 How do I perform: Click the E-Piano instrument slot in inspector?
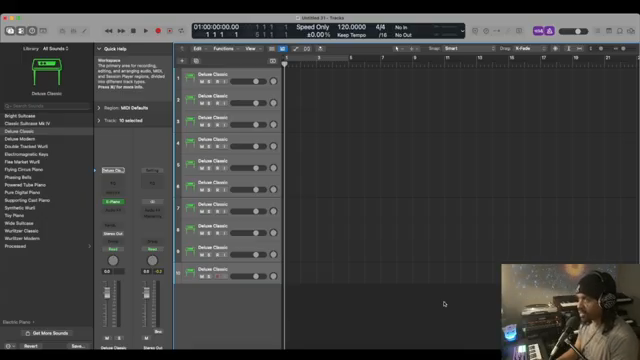113,202
